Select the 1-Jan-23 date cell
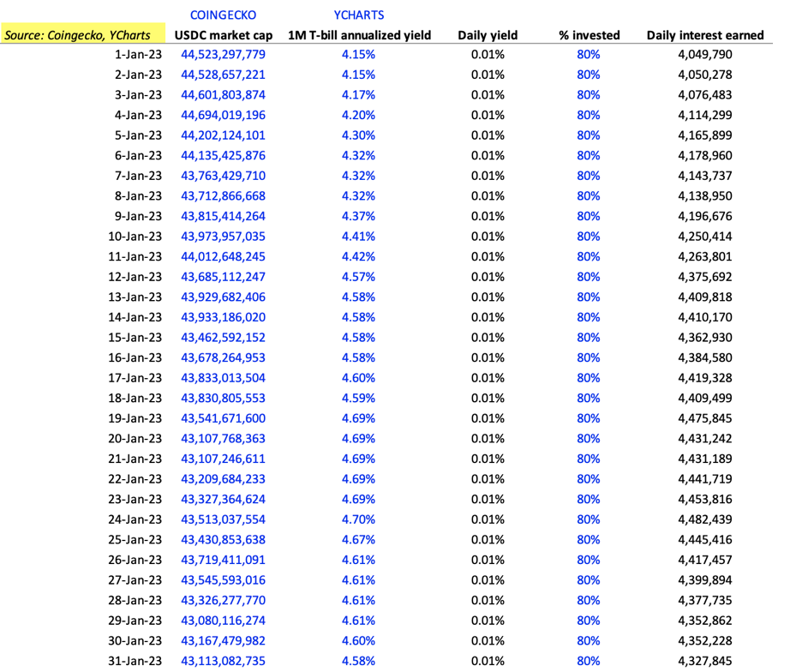 (138, 54)
